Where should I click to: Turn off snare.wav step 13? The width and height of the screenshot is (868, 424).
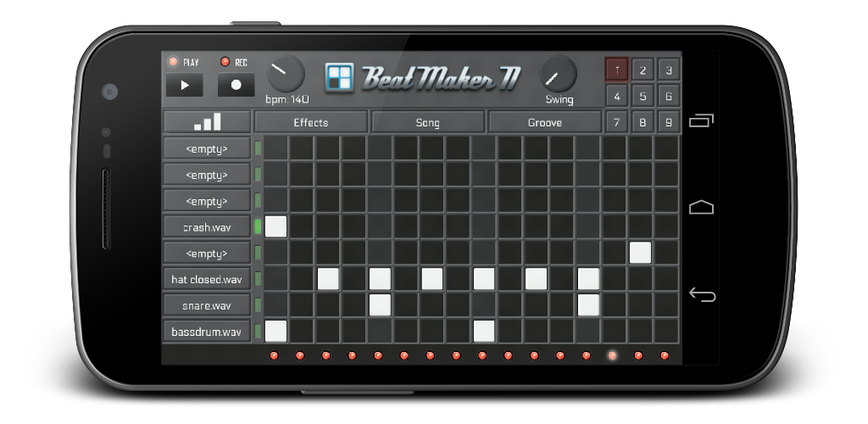point(588,305)
